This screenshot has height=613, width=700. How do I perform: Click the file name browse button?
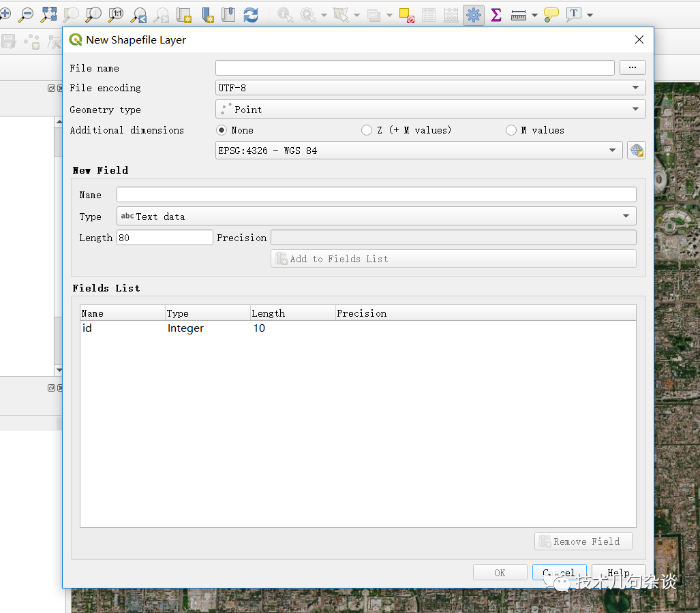click(x=632, y=67)
